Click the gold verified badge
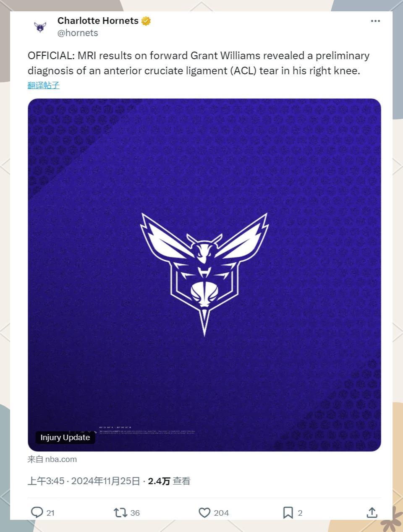This screenshot has width=403, height=532. (146, 21)
